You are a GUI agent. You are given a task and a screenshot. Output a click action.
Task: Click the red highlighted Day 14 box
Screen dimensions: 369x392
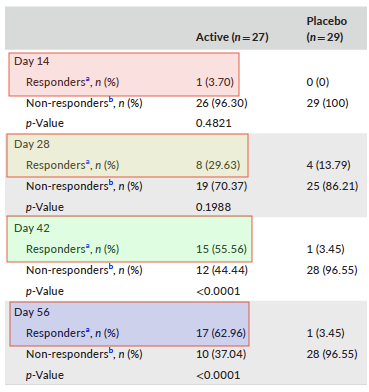tap(124, 74)
